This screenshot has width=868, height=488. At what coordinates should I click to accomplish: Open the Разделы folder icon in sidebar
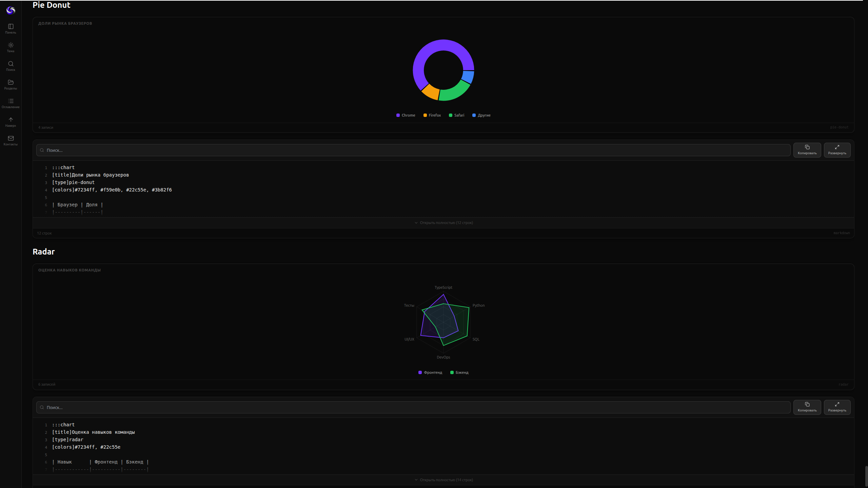coord(11,84)
